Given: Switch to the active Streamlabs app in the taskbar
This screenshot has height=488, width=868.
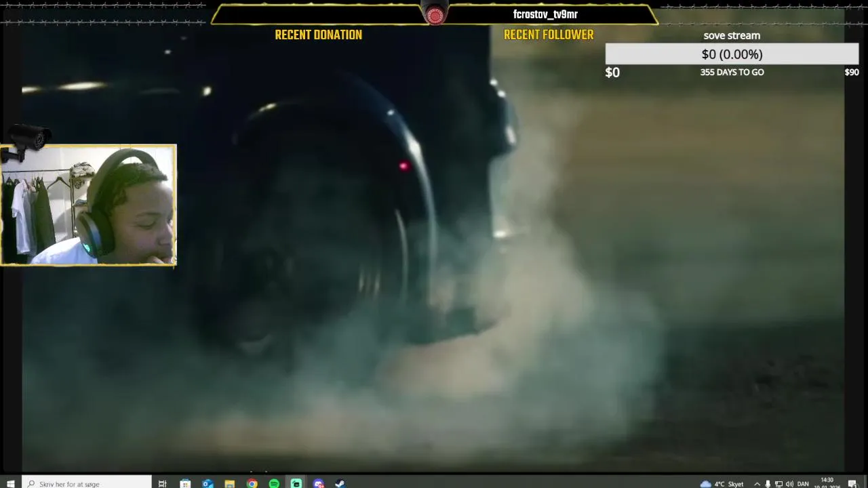Looking at the screenshot, I should [x=296, y=483].
